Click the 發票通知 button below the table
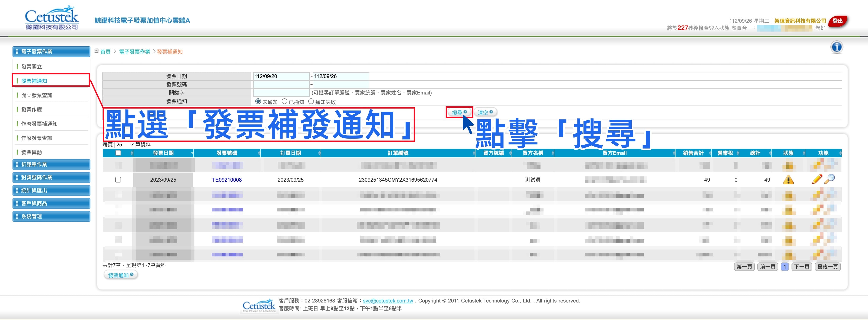 point(121,275)
